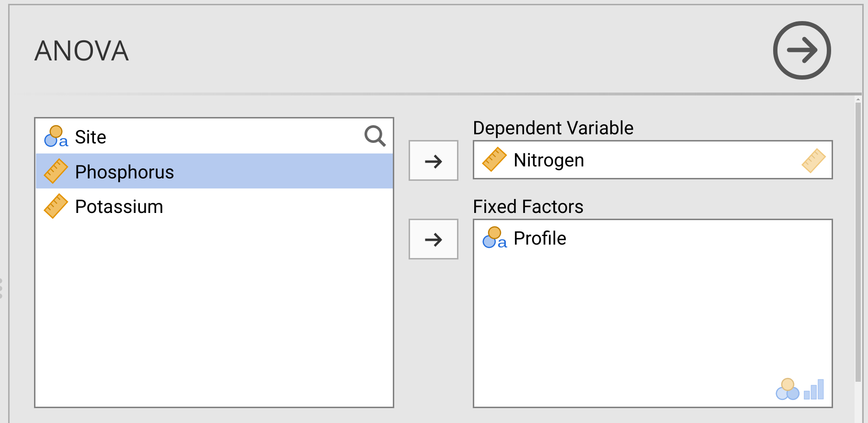The image size is (868, 423).
Task: Click the ruler icon beside Nitrogen
Action: (x=494, y=160)
